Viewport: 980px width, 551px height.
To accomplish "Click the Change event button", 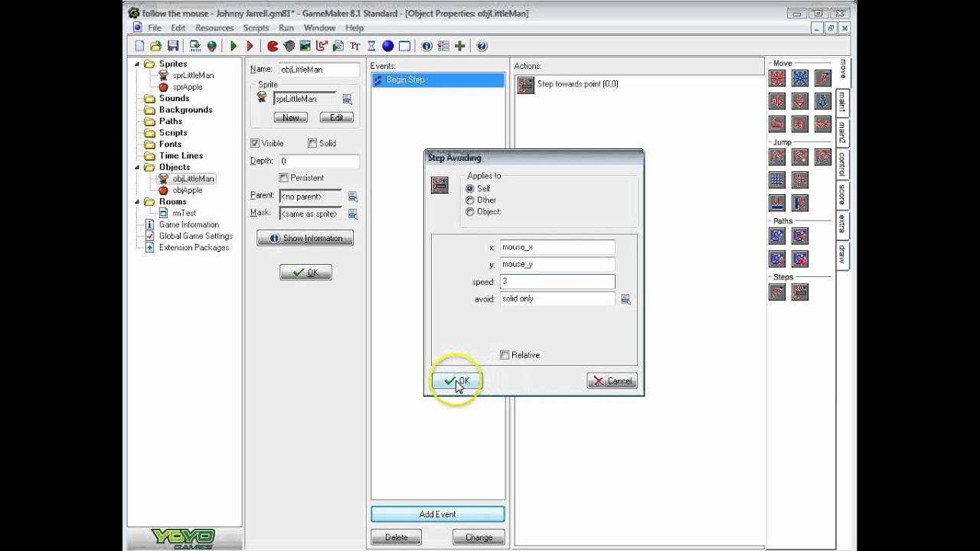I will click(x=479, y=537).
